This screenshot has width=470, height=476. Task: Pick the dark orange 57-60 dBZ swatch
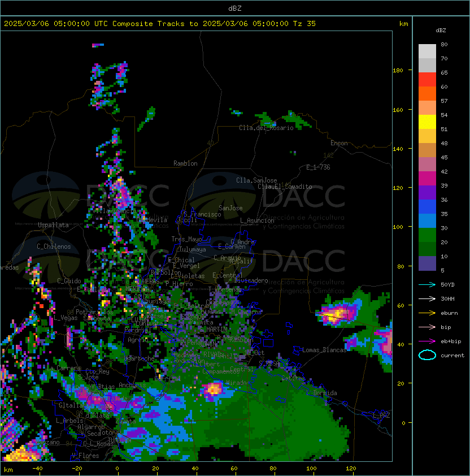coord(427,93)
